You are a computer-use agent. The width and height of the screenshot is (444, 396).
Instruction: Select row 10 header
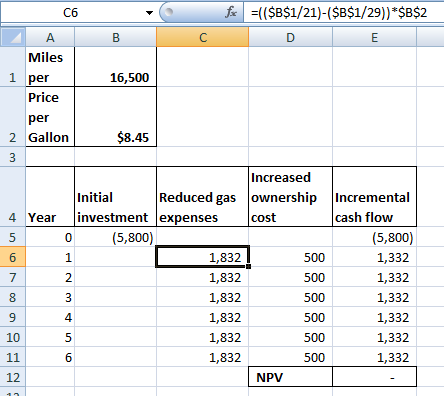pos(13,337)
